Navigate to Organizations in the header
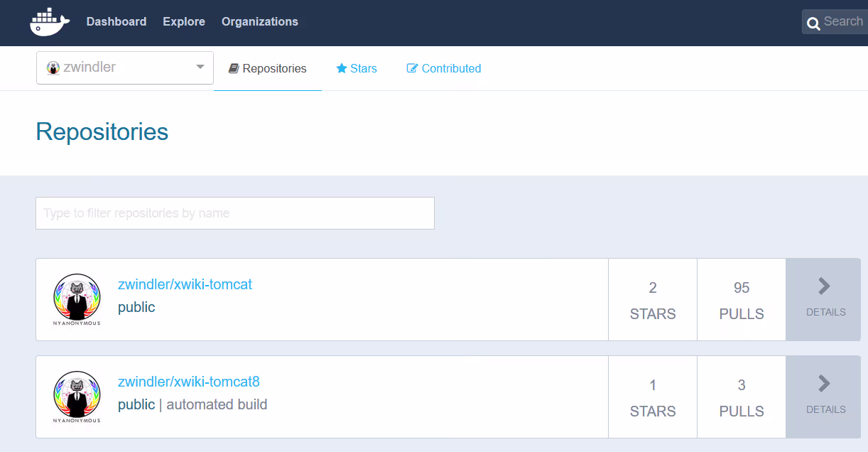 click(x=260, y=22)
